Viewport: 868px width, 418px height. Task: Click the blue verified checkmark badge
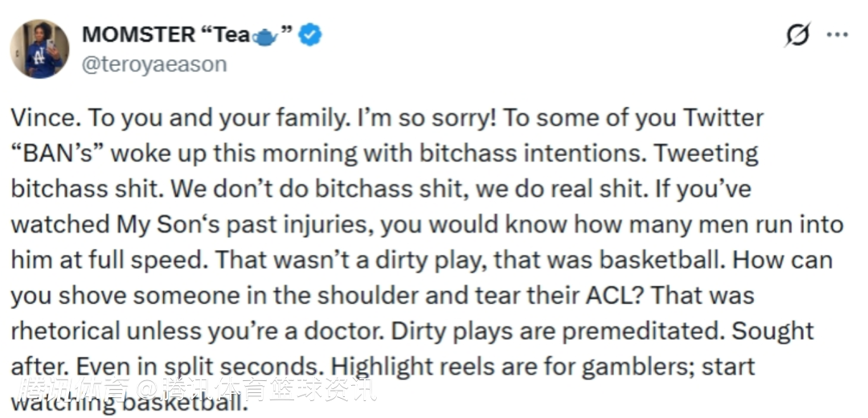(311, 35)
